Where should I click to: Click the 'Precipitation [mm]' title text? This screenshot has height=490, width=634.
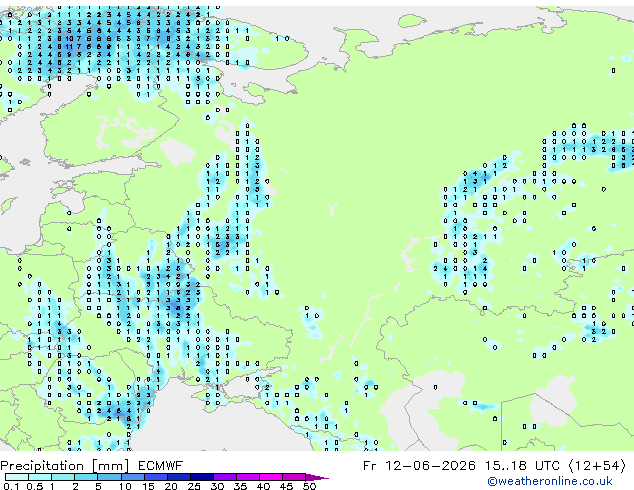(65, 466)
